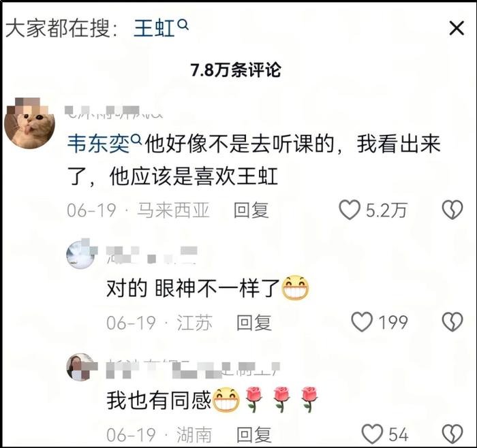The image size is (477, 448).
Task: Reply to the 马来西亚 comment
Action: (x=251, y=210)
